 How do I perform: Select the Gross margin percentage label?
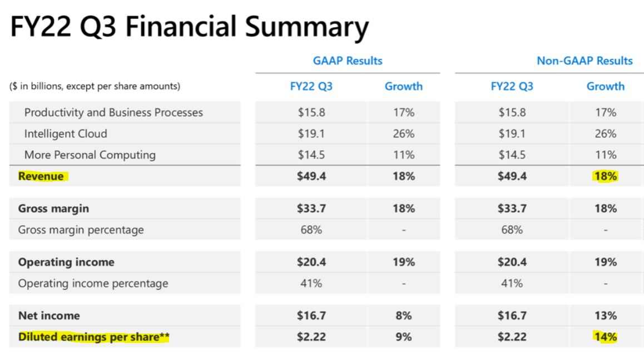[81, 230]
